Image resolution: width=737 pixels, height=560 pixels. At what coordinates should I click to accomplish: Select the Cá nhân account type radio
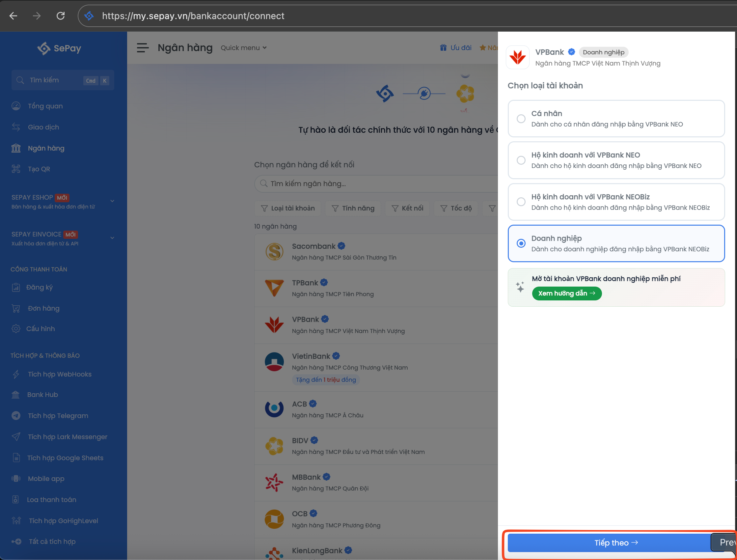[521, 119]
